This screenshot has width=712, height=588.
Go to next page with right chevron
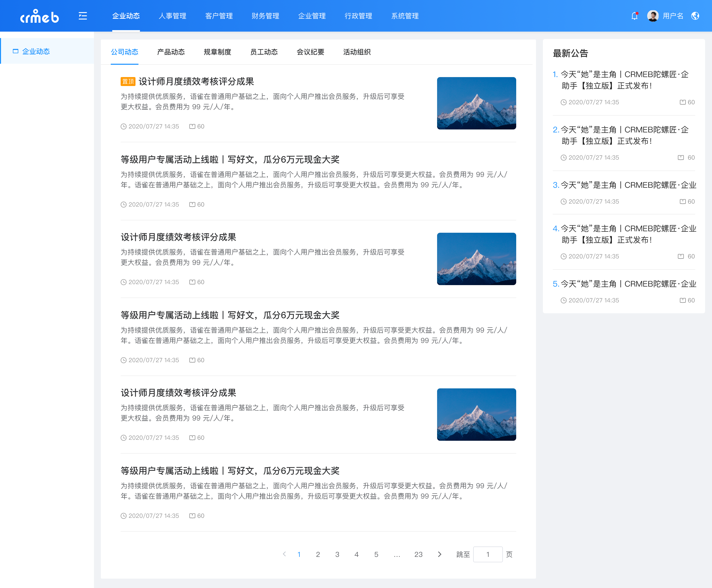point(440,554)
